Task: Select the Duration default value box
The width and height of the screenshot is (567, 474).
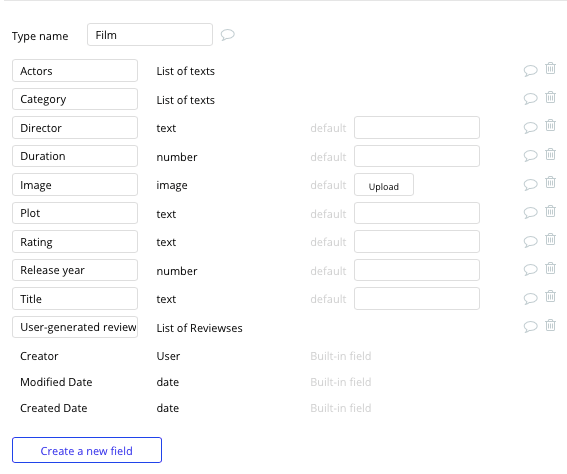Action: 417,156
